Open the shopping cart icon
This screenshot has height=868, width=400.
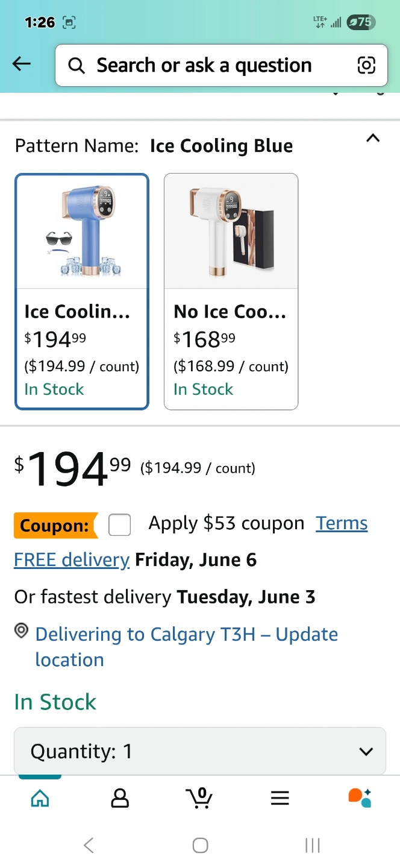199,798
